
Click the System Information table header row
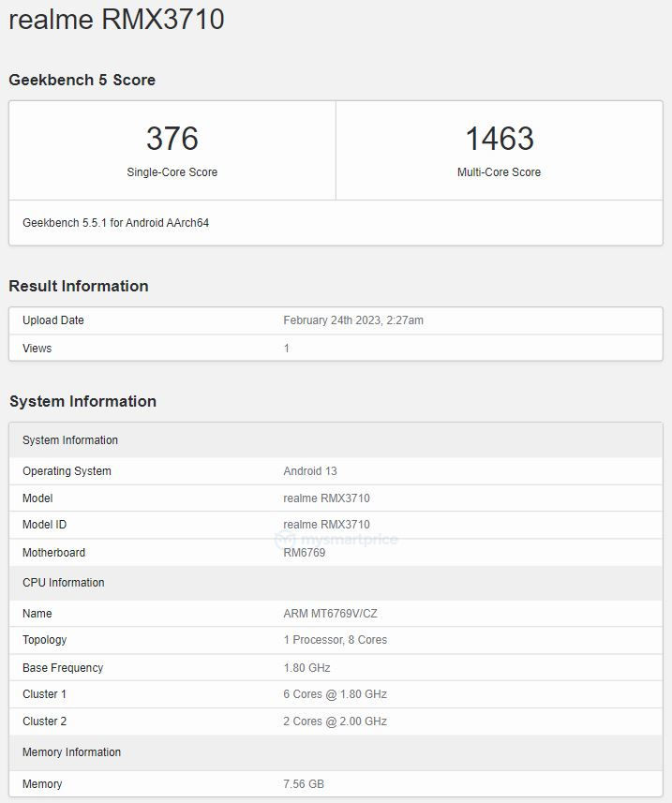(x=336, y=440)
